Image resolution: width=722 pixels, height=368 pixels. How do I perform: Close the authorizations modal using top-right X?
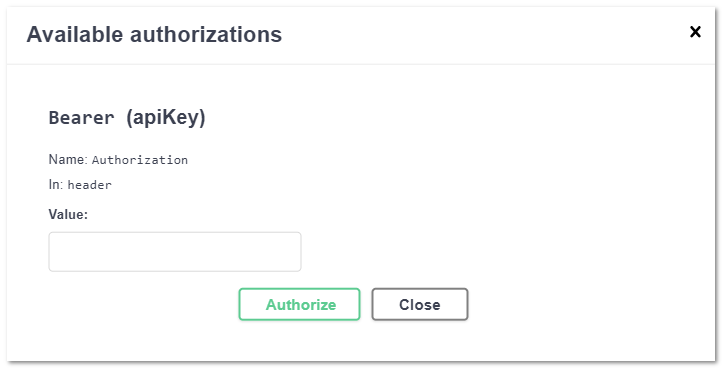point(695,32)
